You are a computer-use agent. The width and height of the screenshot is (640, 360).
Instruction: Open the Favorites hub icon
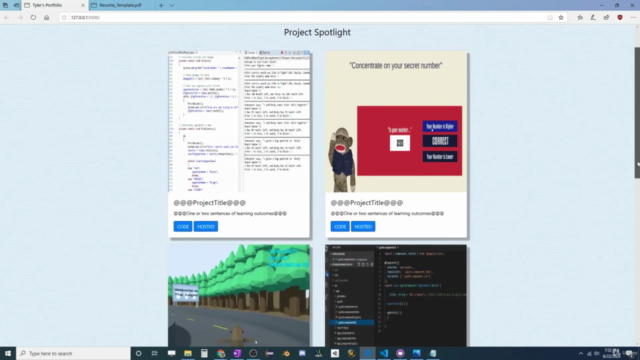[580, 18]
